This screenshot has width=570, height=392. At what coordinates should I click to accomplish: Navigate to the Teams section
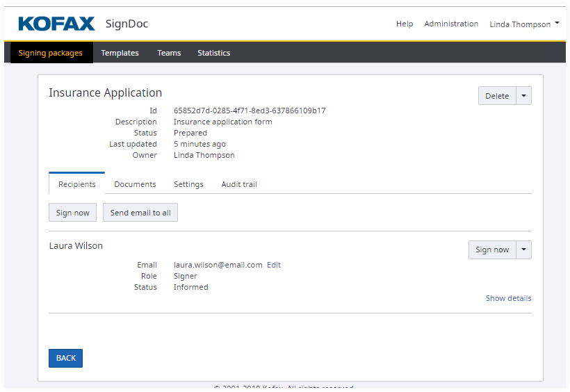(169, 53)
